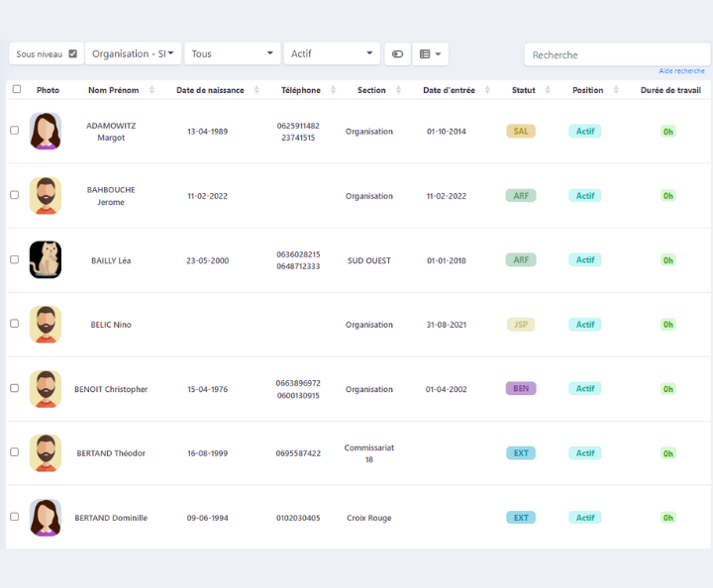Click the entry date 31-08-2021
Screen dimensions: 713x588
pos(446,325)
